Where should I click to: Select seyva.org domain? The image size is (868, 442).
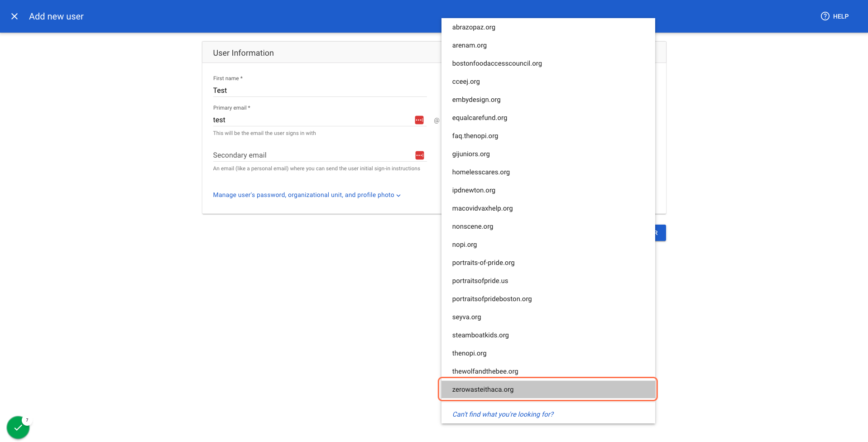[548, 317]
